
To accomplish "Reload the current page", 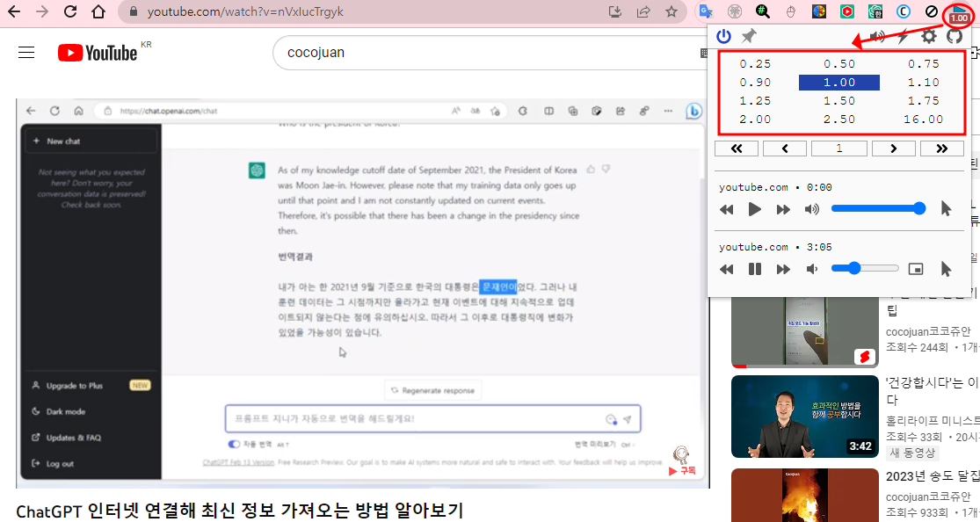I will (70, 12).
